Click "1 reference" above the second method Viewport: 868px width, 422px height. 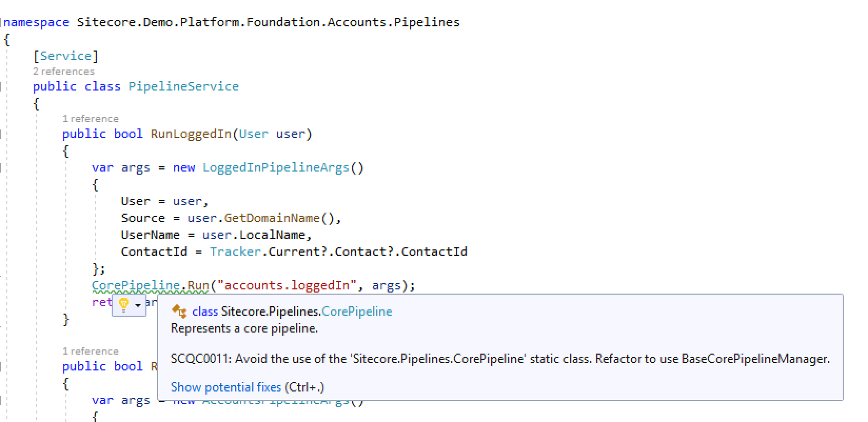point(91,351)
